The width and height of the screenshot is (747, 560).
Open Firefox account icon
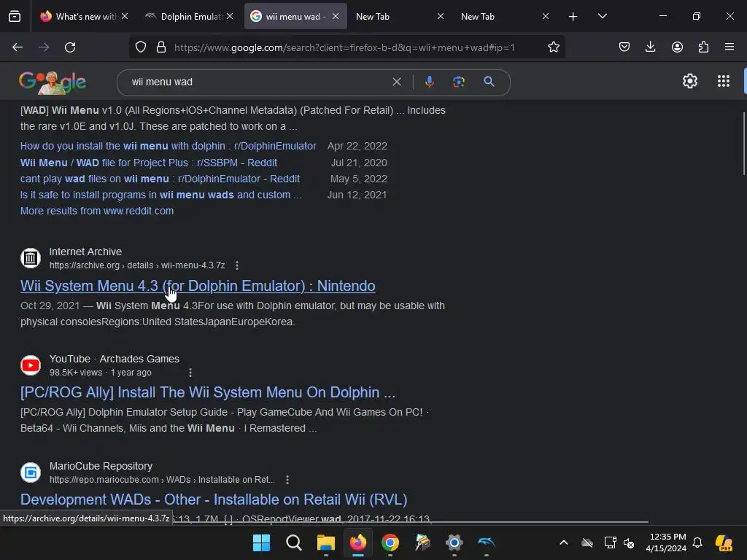click(677, 47)
